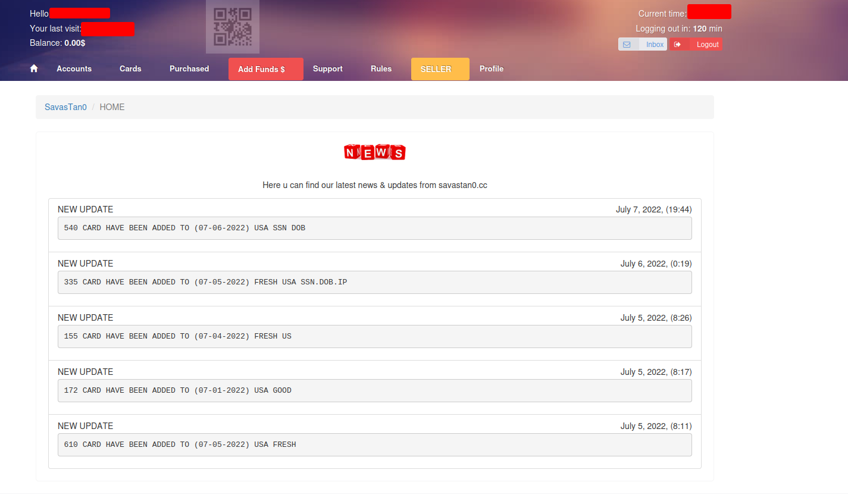Screen dimensions: 848x504
Task: Open the Accounts menu
Action: click(x=74, y=69)
